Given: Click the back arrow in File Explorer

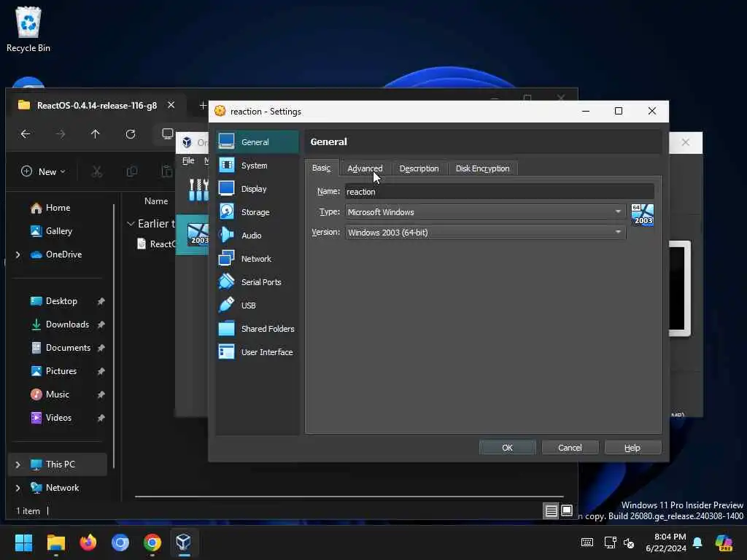Looking at the screenshot, I should point(26,134).
